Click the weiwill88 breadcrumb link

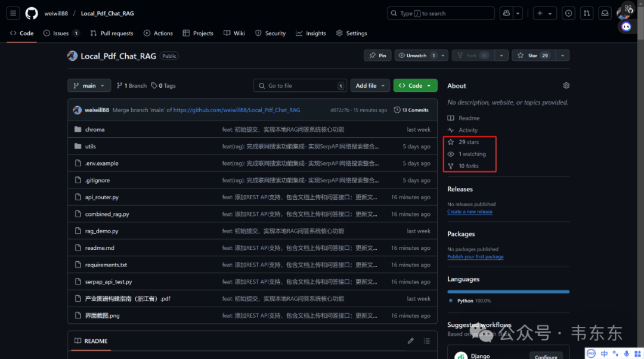[x=56, y=13]
